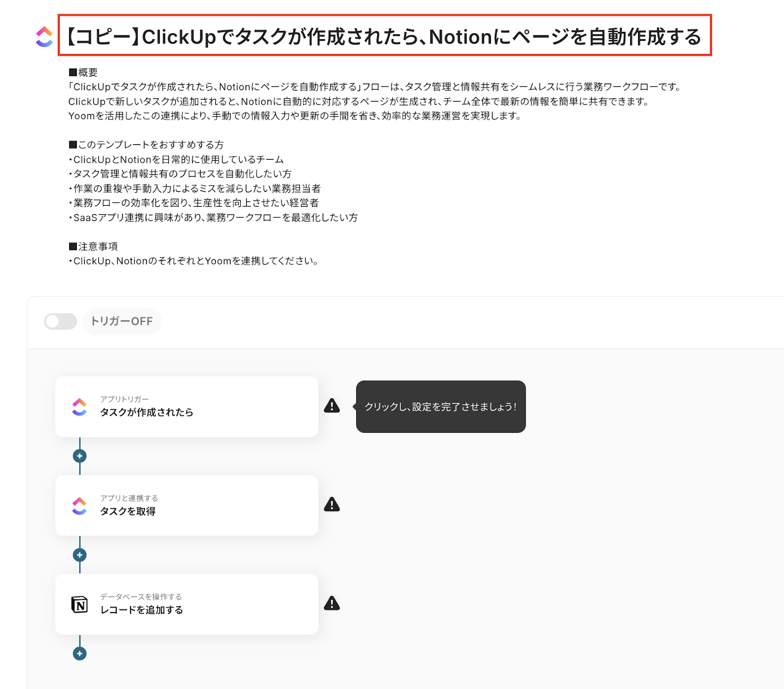Open the タスクが作成されたら trigger card
784x689 pixels.
[x=187, y=407]
